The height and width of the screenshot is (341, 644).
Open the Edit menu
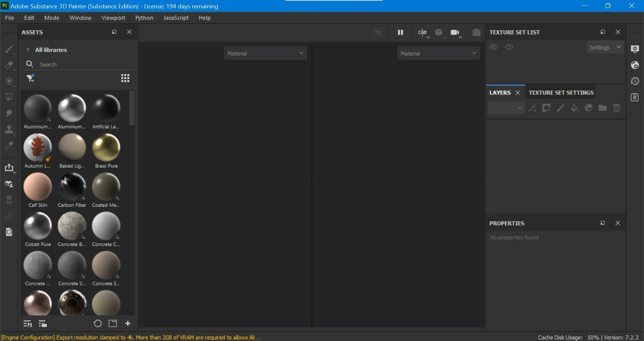(29, 18)
